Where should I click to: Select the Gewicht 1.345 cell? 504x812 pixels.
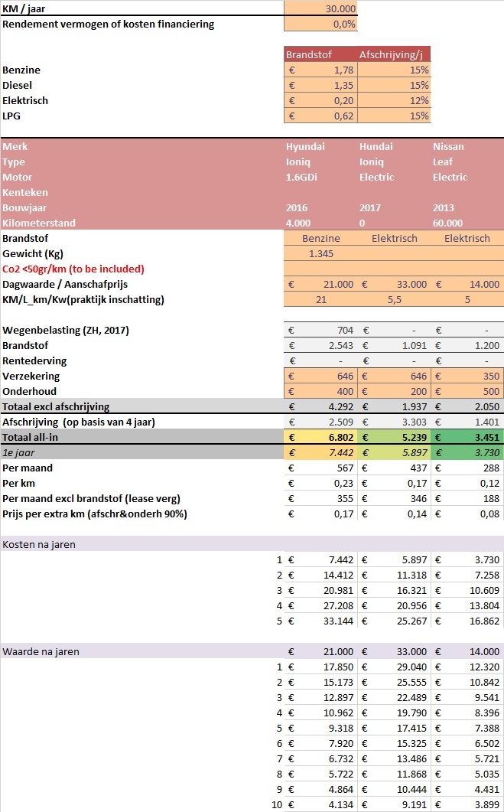[320, 254]
